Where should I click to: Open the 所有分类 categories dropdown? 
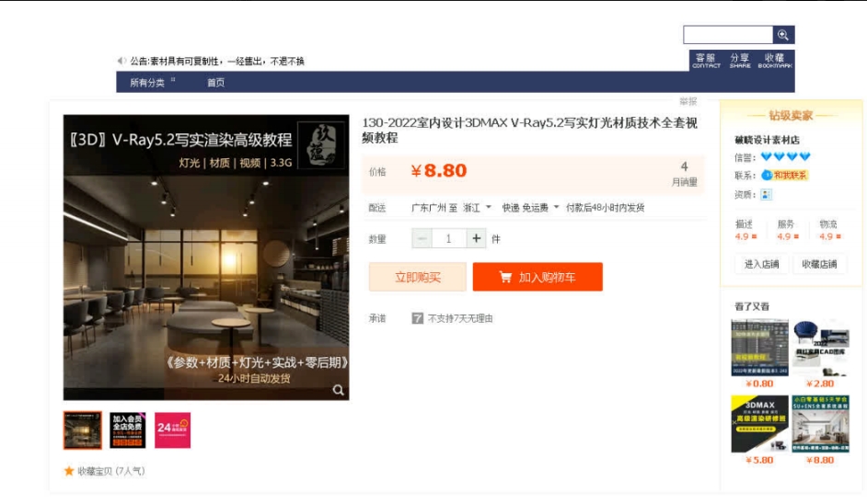152,83
